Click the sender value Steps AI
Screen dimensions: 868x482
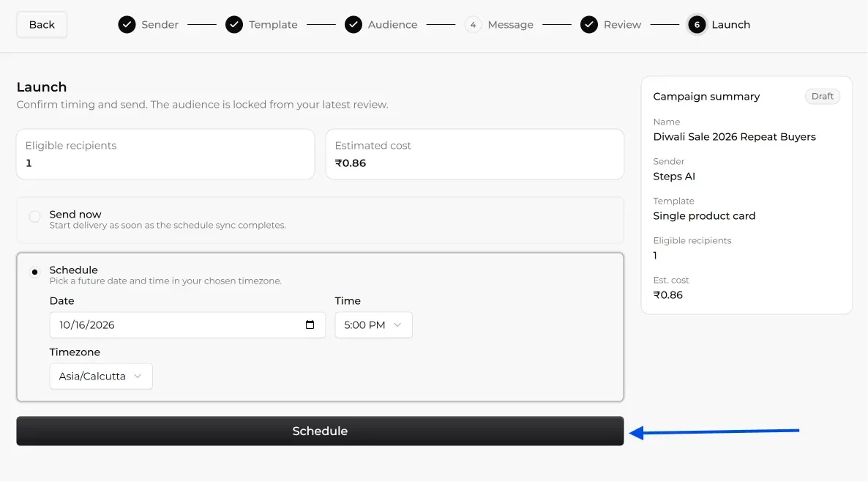(674, 177)
